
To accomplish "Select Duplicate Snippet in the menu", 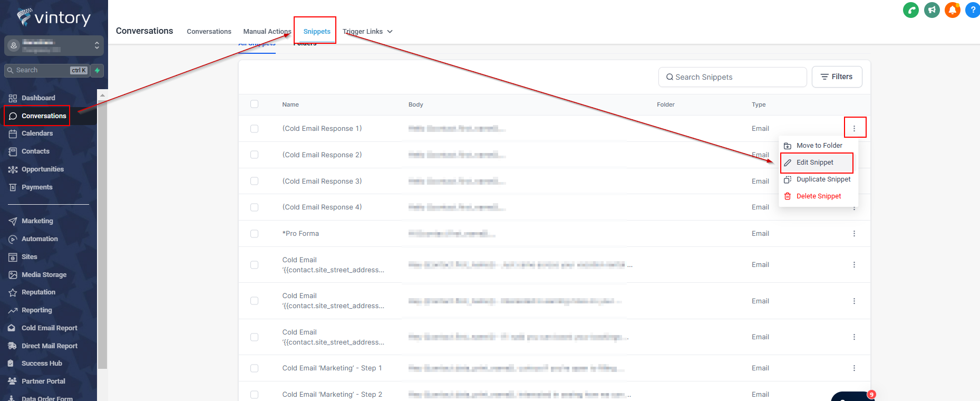I will (823, 179).
